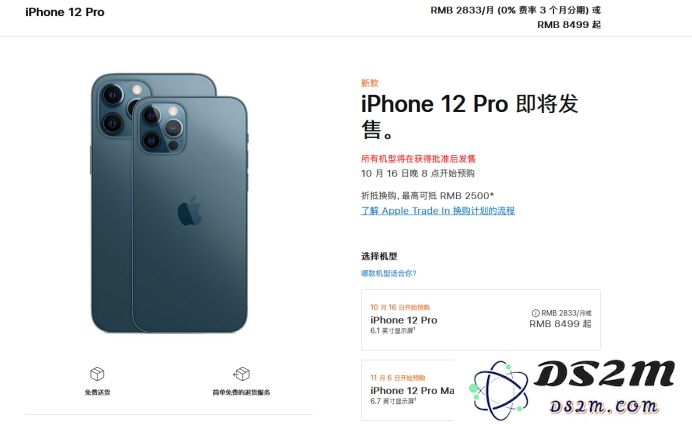Click the Pacific Blue iPhone product image
The image size is (692, 424).
(169, 203)
